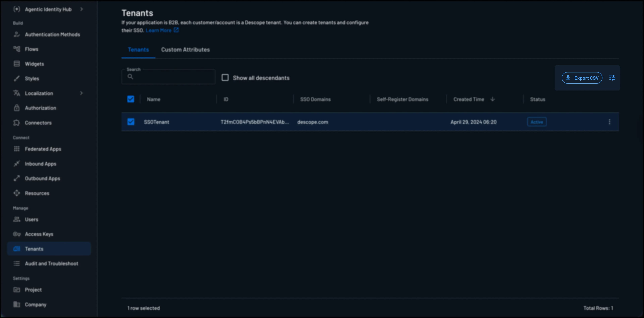Uncheck the SSOTenant row checkbox
This screenshot has width=644, height=318.
[130, 122]
